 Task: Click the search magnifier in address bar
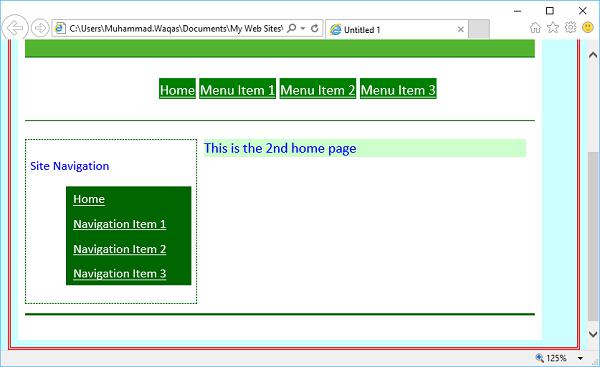pos(292,28)
